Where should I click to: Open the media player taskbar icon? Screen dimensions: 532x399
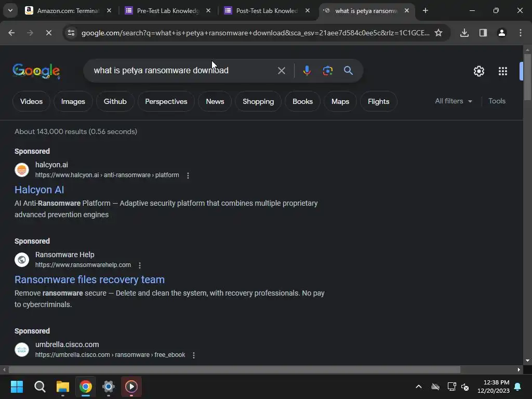click(131, 387)
